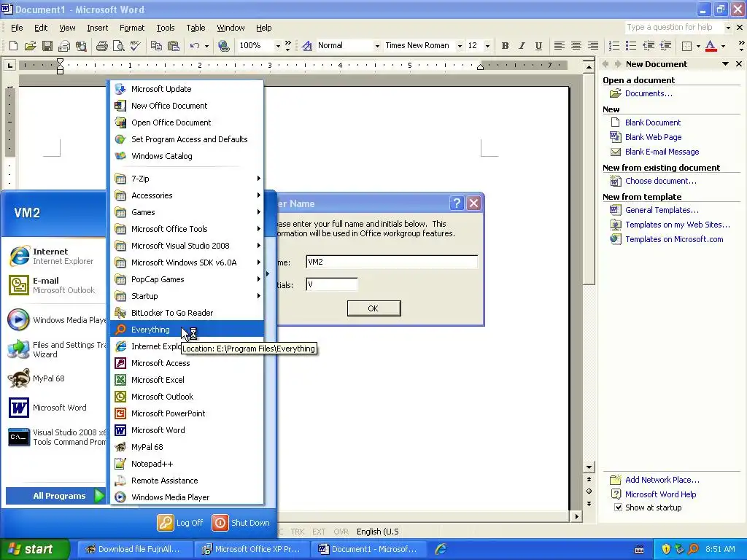Launch Everything from the programs list
747x560 pixels.
coord(187,330)
